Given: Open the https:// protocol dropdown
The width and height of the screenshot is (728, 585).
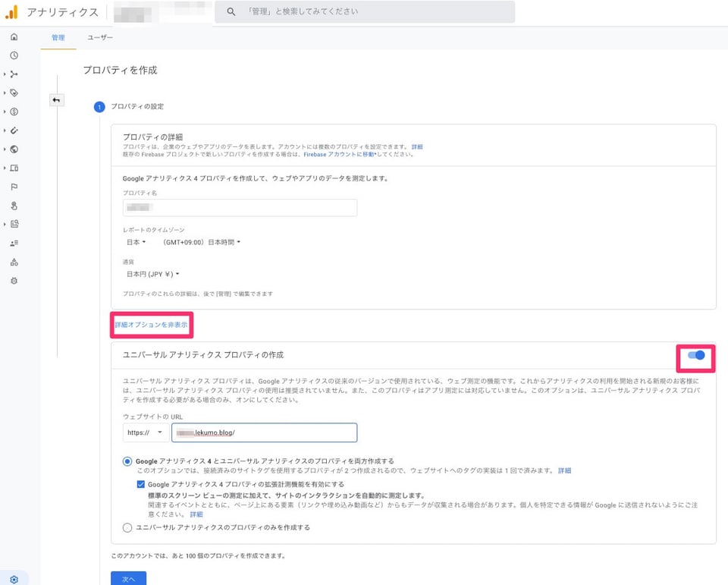Looking at the screenshot, I should point(146,432).
